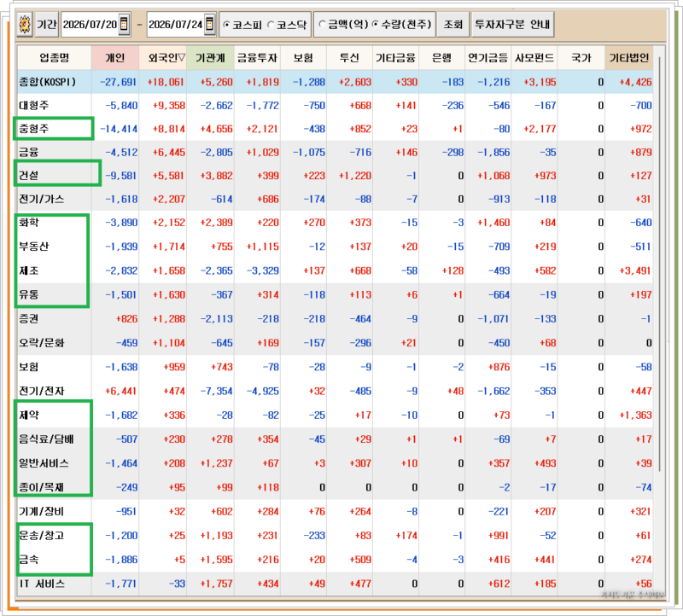Click the 기간 period button
Screen dimensions: 683x616
click(x=47, y=25)
